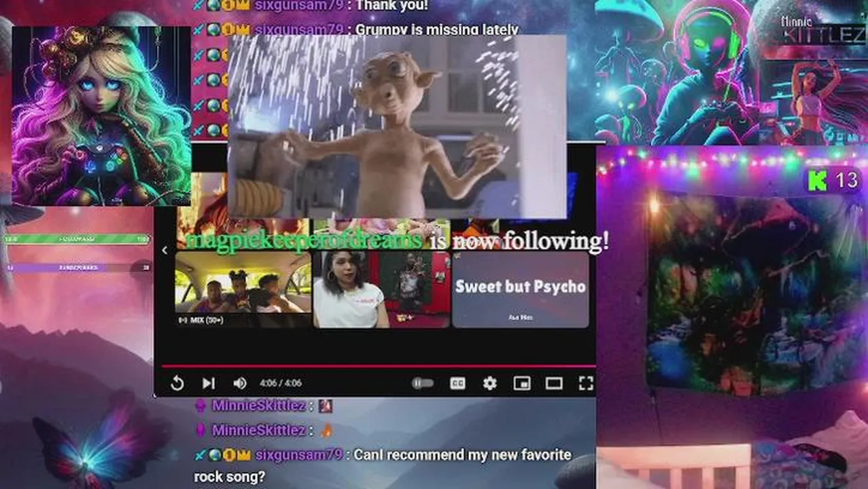
Task: Click the dancing creature GIF overlay
Action: [x=396, y=126]
